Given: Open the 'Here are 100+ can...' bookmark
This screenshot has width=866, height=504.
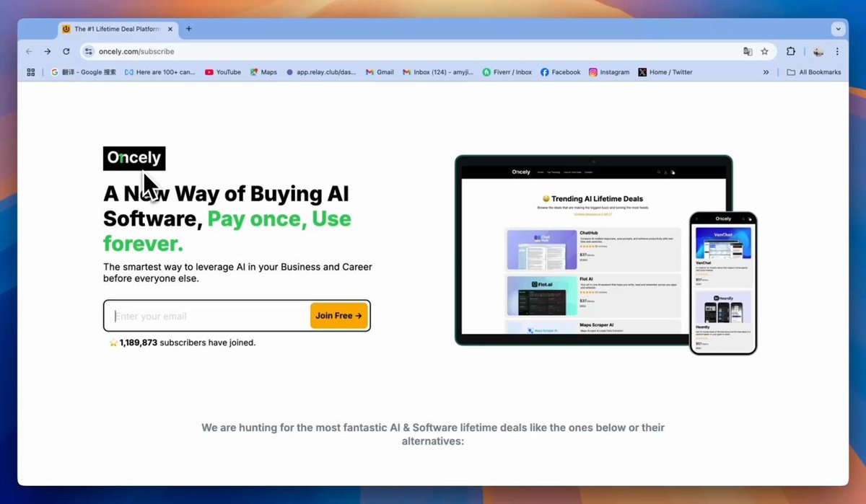Looking at the screenshot, I should 160,72.
